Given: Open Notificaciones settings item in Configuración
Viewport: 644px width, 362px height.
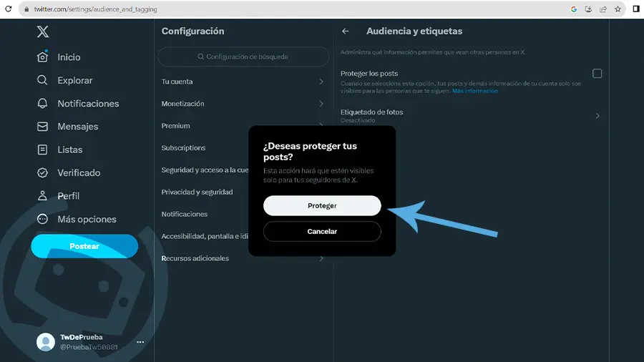Looking at the screenshot, I should [x=185, y=214].
